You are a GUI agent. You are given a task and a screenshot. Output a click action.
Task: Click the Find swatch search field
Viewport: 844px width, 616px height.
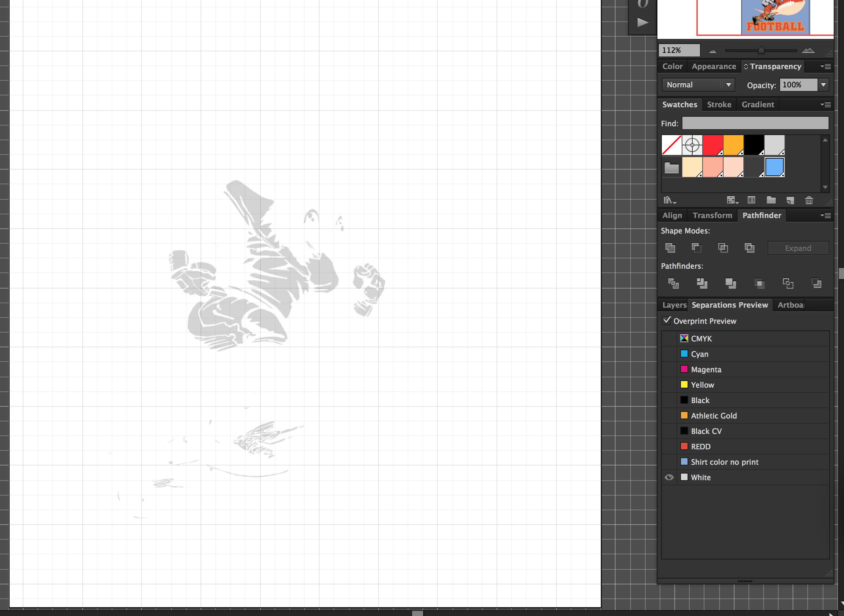(755, 123)
